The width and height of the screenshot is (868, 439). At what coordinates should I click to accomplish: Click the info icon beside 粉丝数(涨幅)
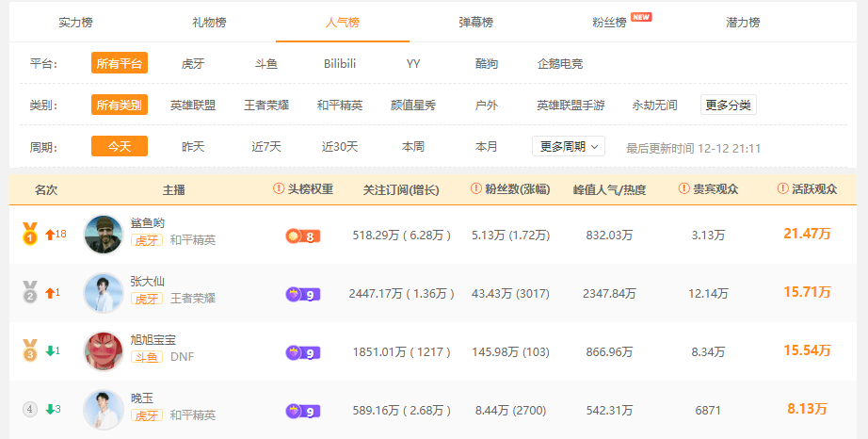coord(475,188)
